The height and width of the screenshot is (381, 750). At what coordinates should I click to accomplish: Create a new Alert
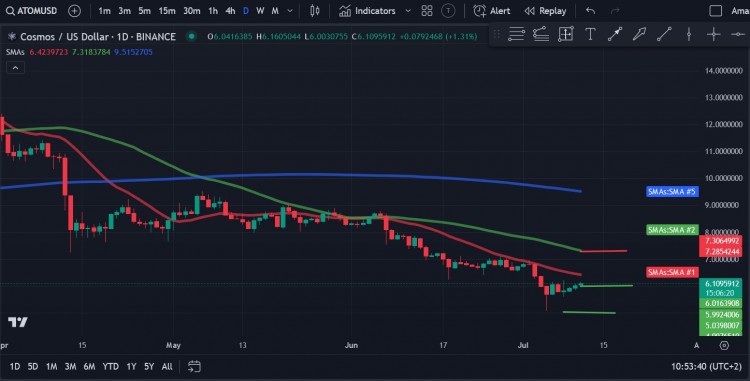pyautogui.click(x=491, y=11)
